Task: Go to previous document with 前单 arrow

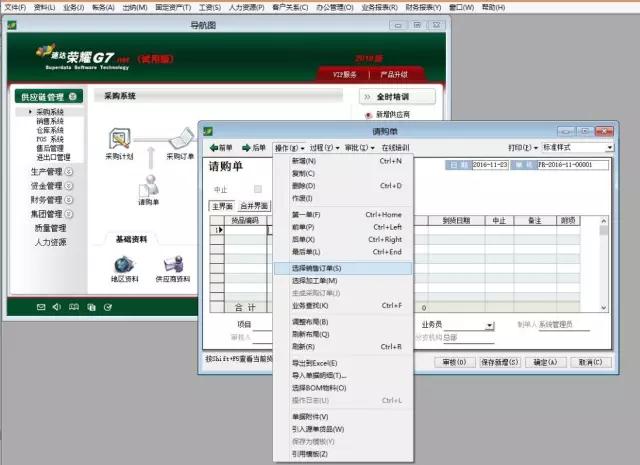Action: click(221, 148)
